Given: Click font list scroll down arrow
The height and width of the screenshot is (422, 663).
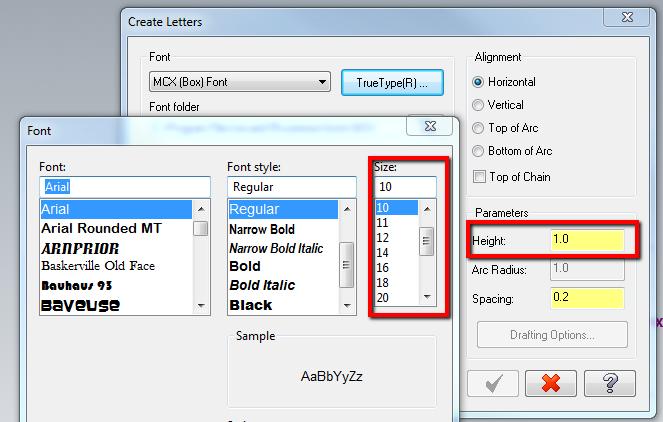Looking at the screenshot, I should point(201,305).
